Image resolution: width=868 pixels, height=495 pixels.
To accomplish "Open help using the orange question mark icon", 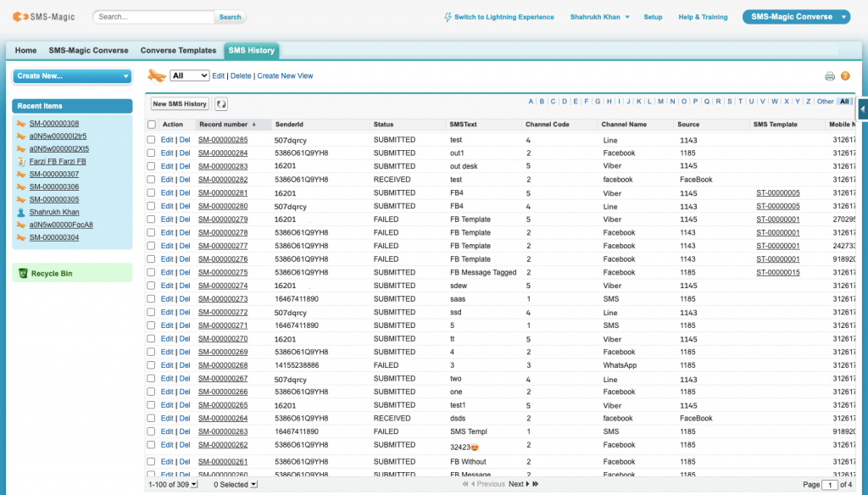I will [845, 75].
